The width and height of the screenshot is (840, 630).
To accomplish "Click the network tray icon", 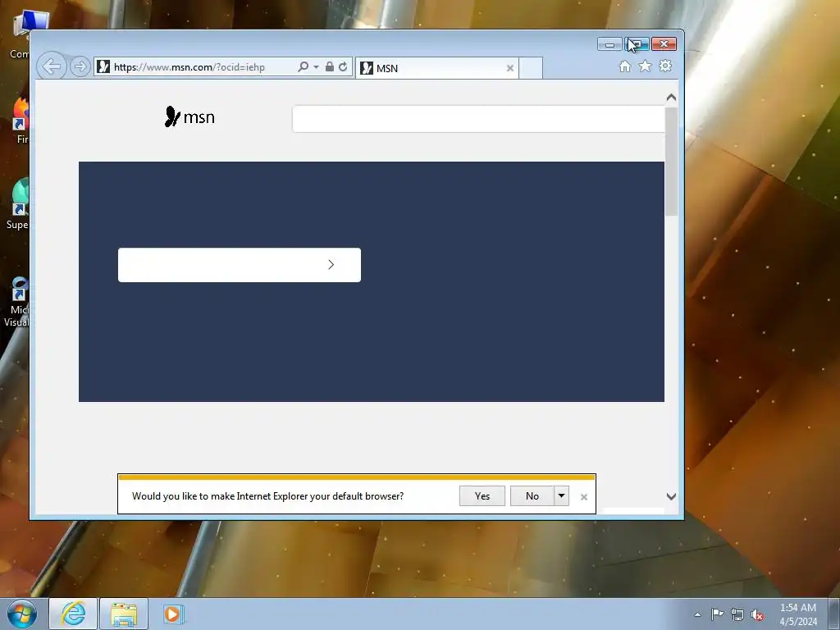I will (737, 615).
